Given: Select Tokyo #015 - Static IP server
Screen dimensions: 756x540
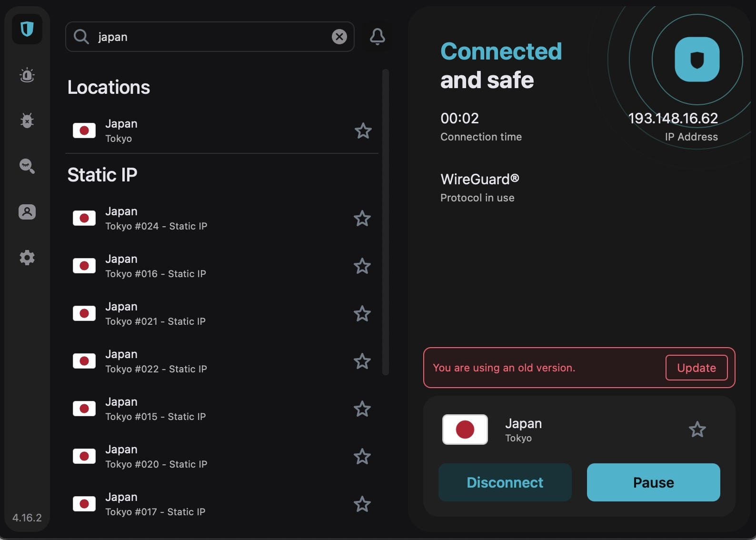Looking at the screenshot, I should [222, 409].
